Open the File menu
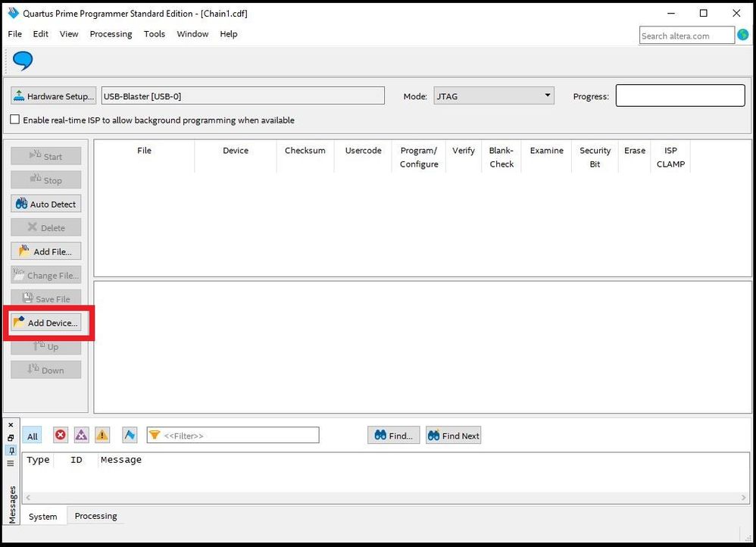Image resolution: width=756 pixels, height=547 pixels. click(15, 34)
